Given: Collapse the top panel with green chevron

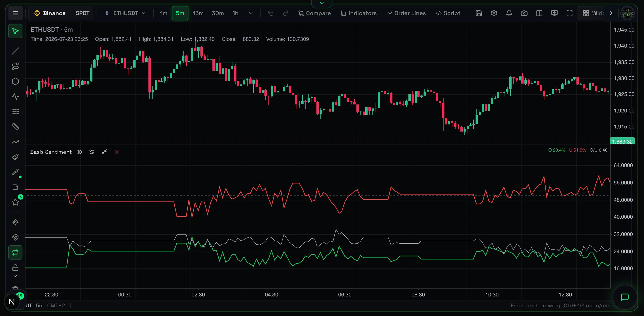Looking at the screenshot, I should tap(322, 3).
